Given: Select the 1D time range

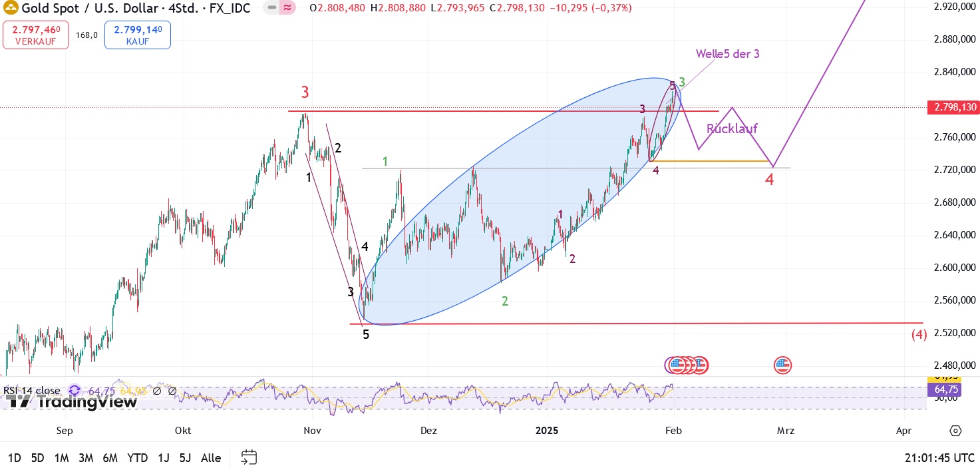Looking at the screenshot, I should pyautogui.click(x=15, y=458).
